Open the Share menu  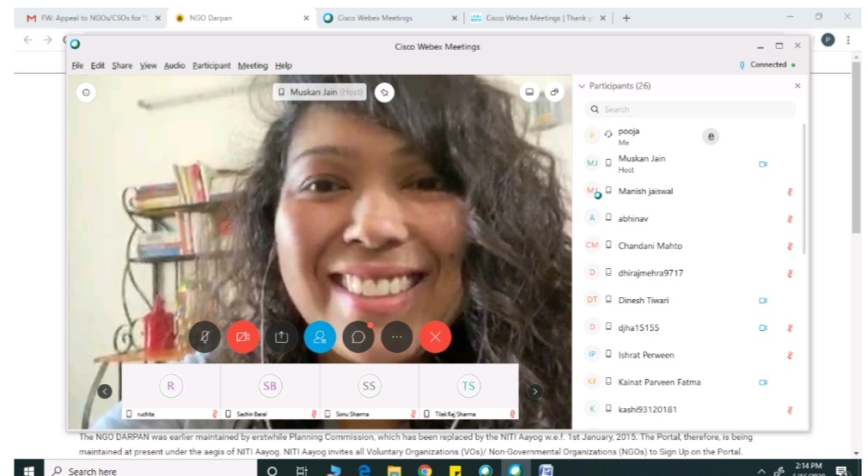[x=122, y=65]
